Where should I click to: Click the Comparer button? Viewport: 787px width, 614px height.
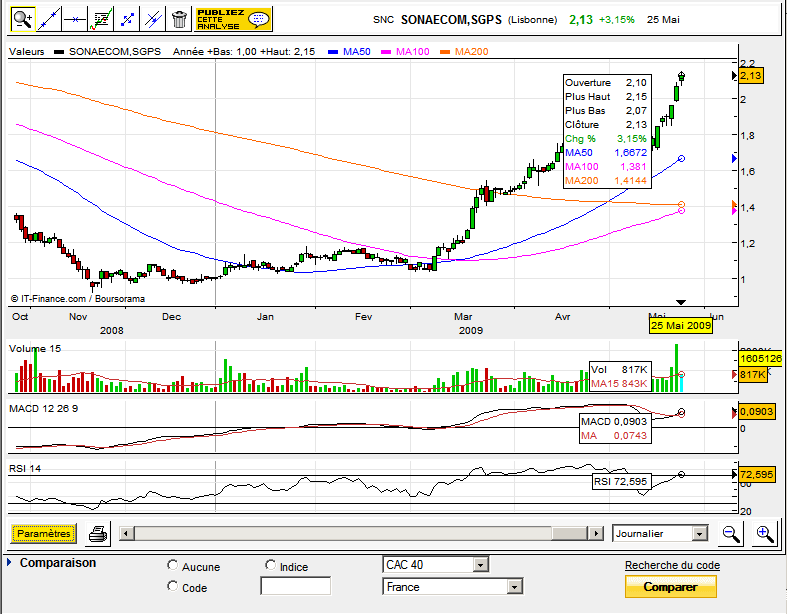click(671, 586)
